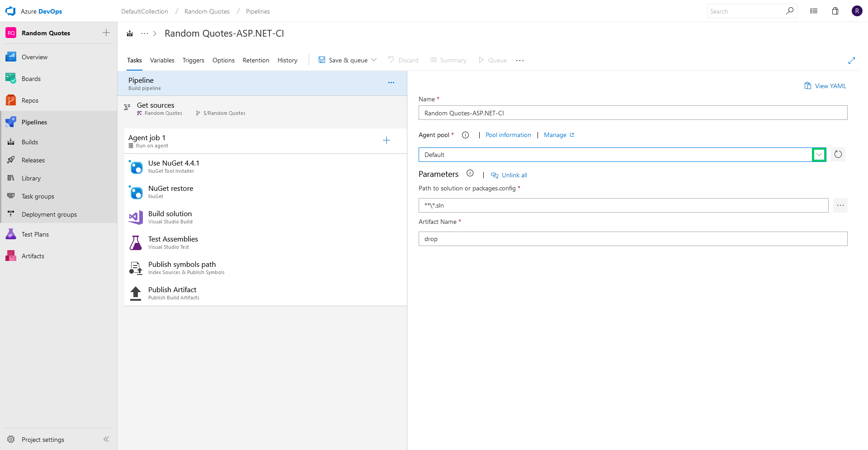The height and width of the screenshot is (450, 868).
Task: Open the toolbar more actions ellipsis
Action: [x=520, y=60]
